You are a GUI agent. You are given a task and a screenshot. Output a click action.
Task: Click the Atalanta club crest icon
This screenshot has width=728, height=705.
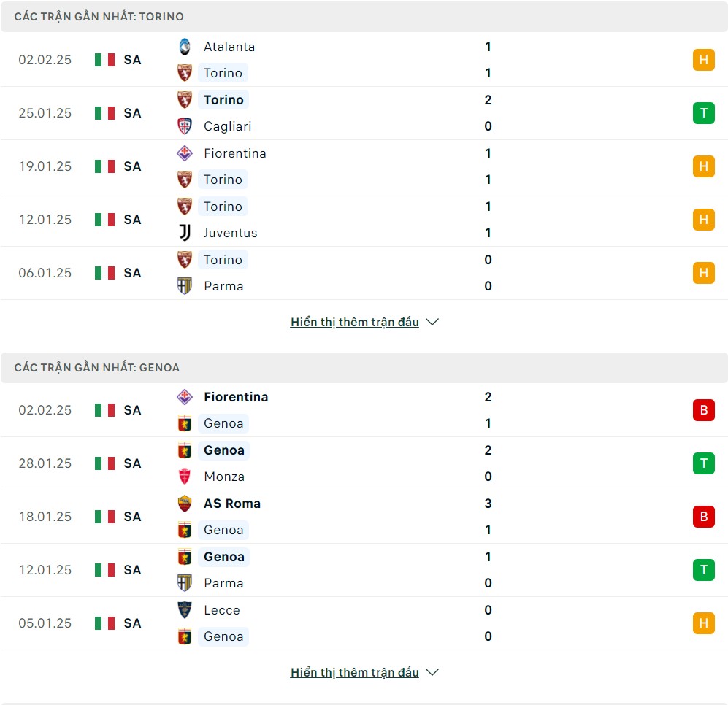(x=185, y=47)
